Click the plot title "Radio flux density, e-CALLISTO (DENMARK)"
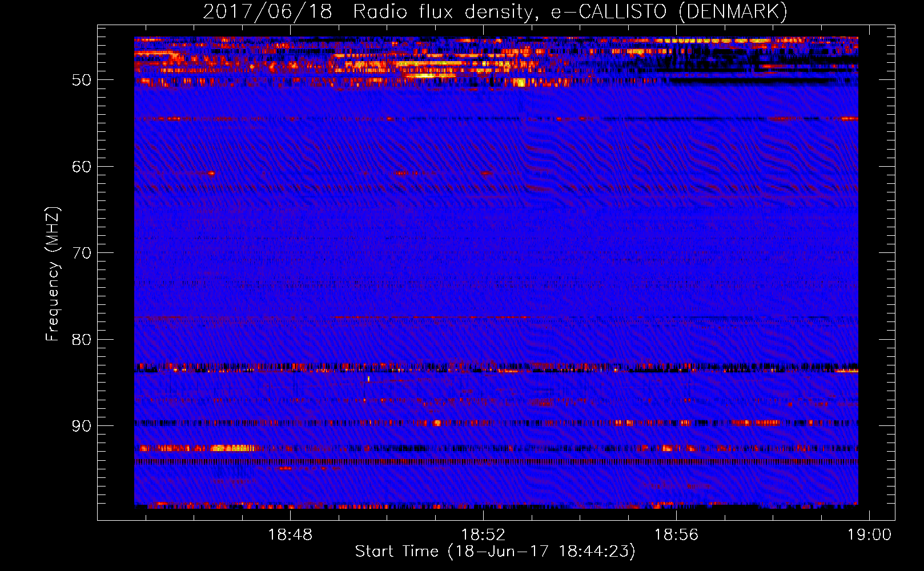 tap(570, 12)
